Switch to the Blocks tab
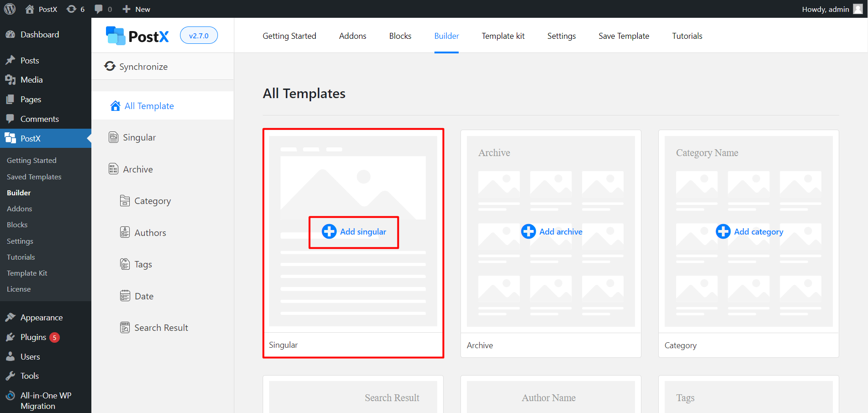The height and width of the screenshot is (413, 868). tap(400, 36)
